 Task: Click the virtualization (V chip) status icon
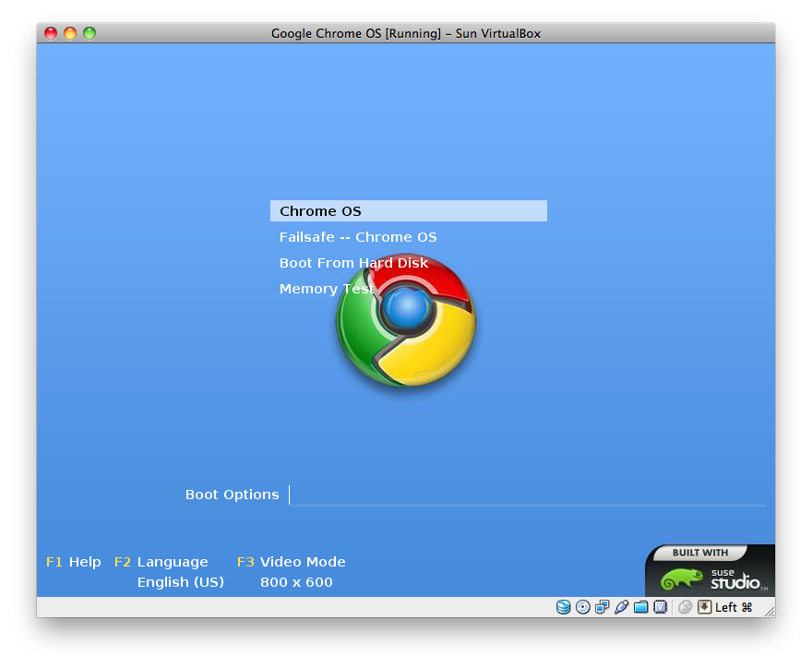[661, 607]
